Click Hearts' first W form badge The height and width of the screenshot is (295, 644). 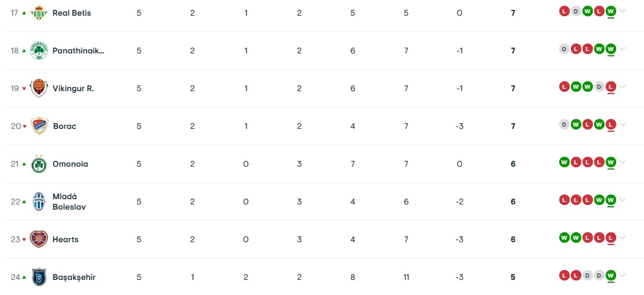(564, 238)
